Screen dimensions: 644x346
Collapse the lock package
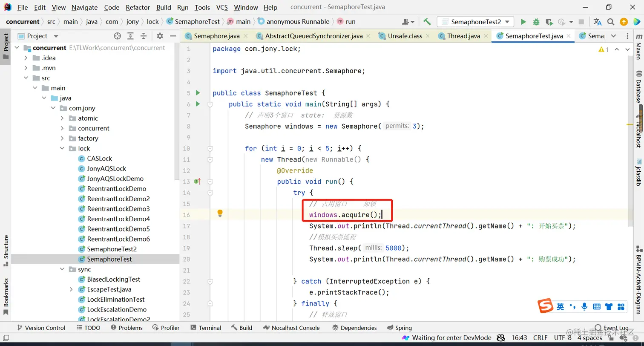tap(62, 148)
